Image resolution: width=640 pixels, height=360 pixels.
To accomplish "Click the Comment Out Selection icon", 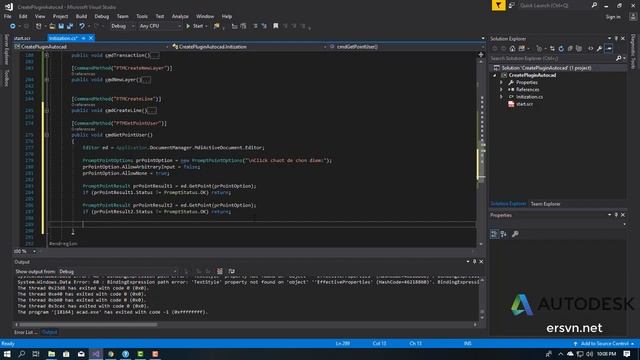I will pos(256,26).
